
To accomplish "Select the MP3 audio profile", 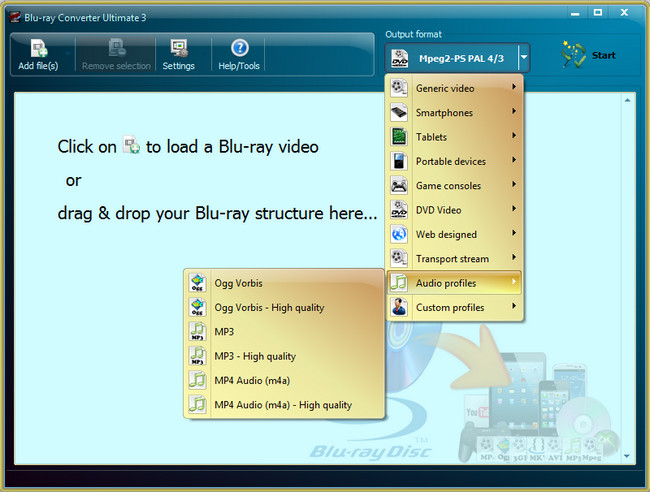I will (x=284, y=332).
